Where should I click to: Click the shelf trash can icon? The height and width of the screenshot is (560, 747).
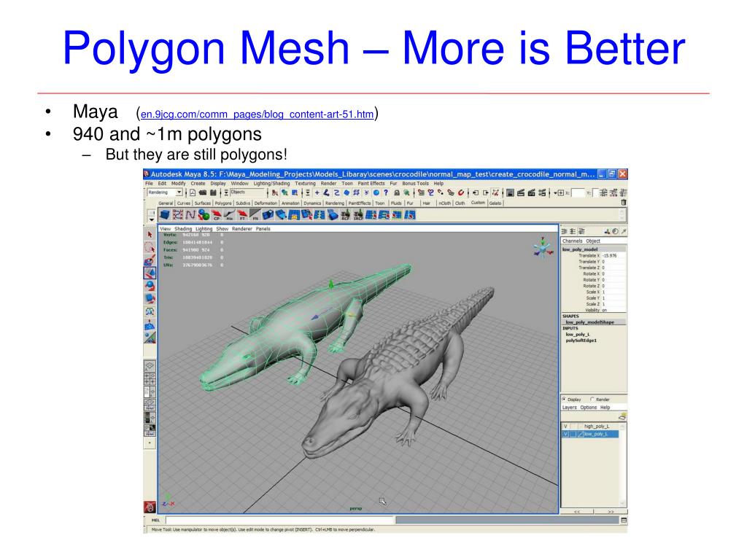[623, 203]
